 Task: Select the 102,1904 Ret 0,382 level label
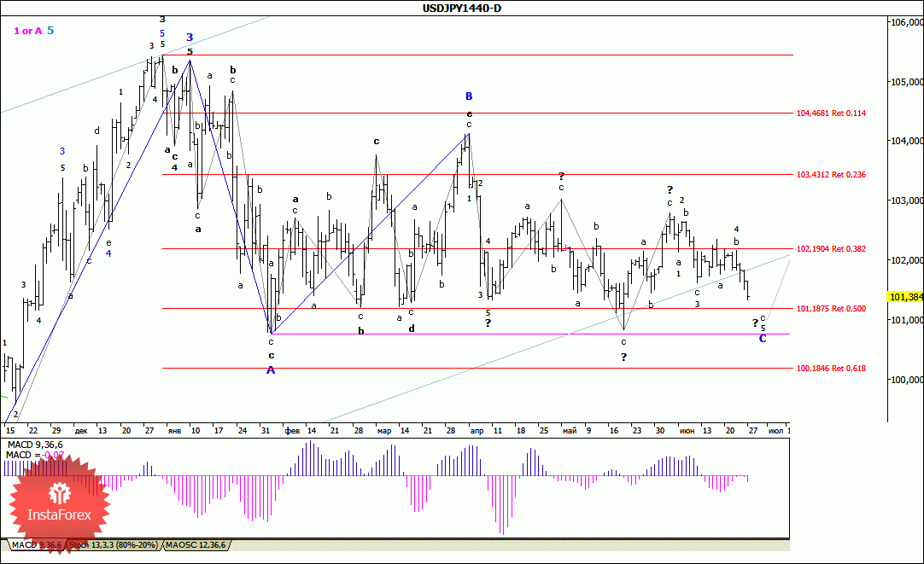[x=831, y=249]
